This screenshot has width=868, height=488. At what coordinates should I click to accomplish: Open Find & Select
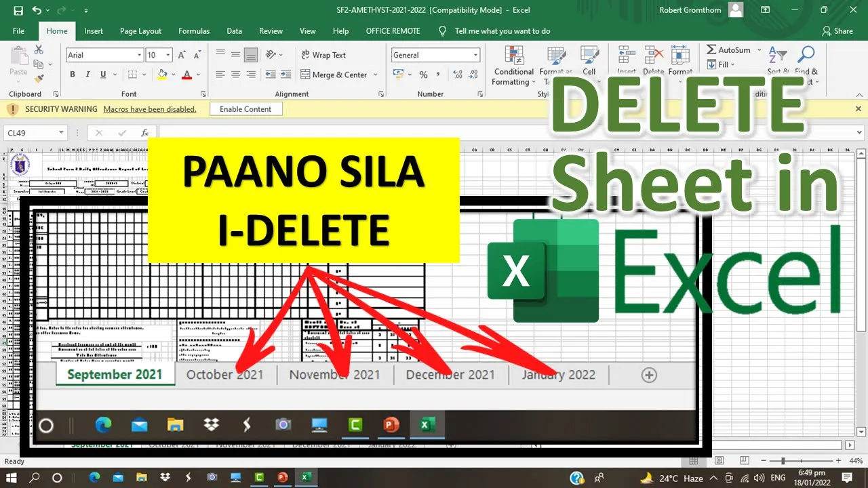[x=806, y=66]
